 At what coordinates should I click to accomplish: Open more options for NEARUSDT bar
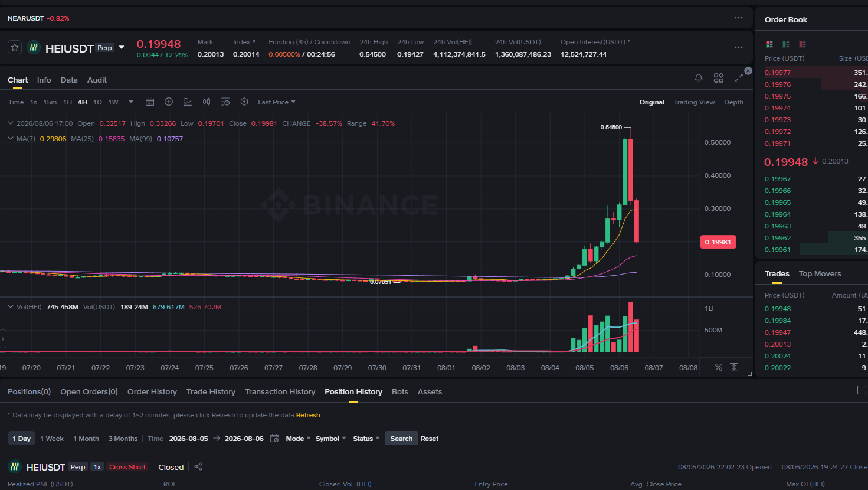pos(739,18)
